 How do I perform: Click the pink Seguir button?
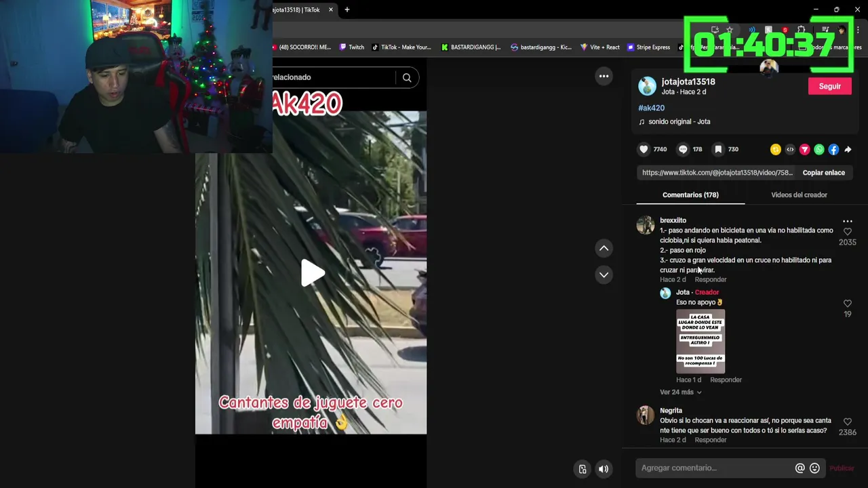click(830, 86)
